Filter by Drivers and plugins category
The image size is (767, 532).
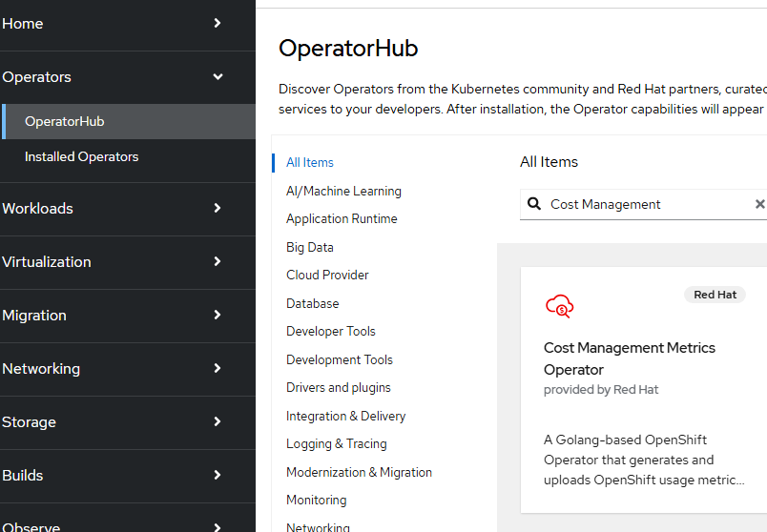pos(339,387)
